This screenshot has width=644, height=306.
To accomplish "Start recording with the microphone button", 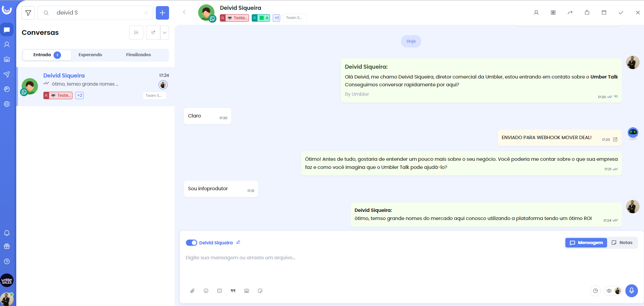I will 631,291.
